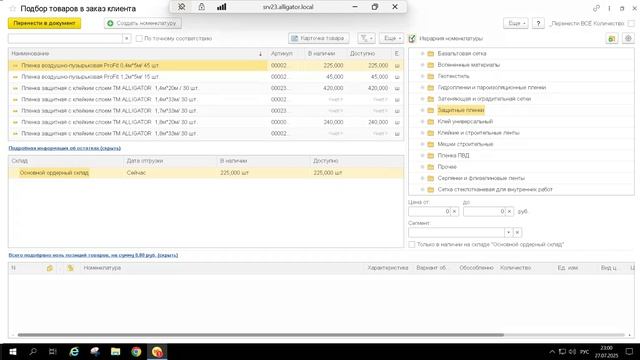Click the lock icon in remote session bar

coord(202,7)
